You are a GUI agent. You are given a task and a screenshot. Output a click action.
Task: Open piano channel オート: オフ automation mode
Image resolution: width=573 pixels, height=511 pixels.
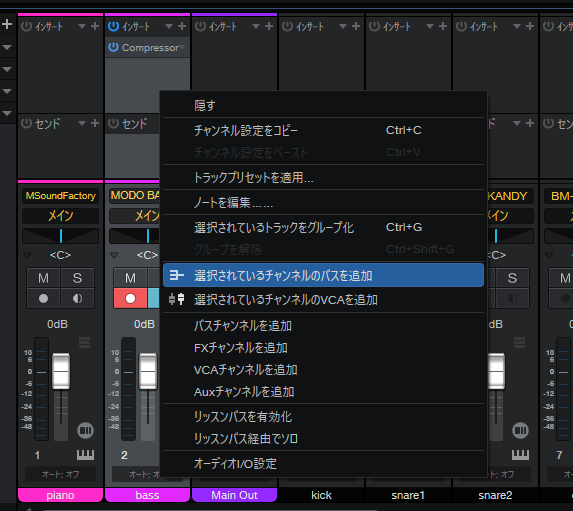tap(60, 474)
